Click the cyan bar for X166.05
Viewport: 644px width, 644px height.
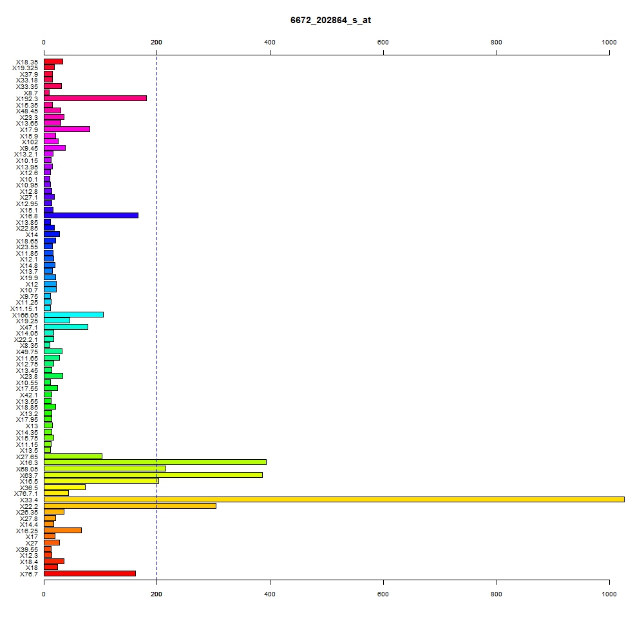pyautogui.click(x=74, y=315)
